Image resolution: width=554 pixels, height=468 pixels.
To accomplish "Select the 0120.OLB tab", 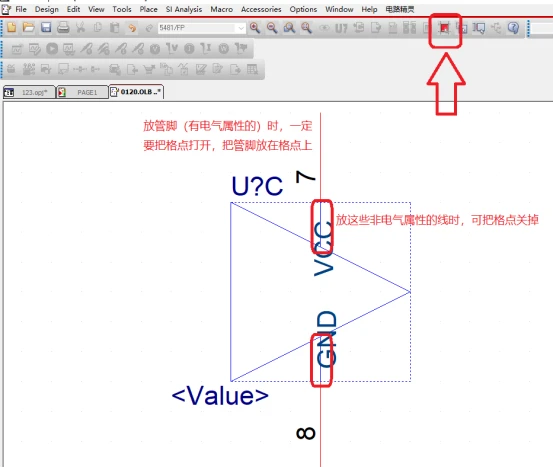I will 136,92.
